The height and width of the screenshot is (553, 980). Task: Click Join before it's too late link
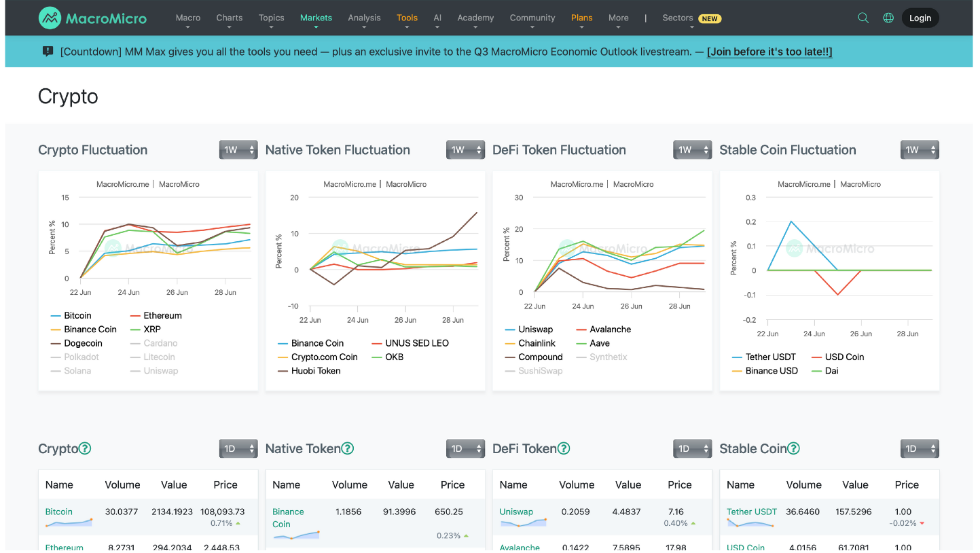point(769,52)
